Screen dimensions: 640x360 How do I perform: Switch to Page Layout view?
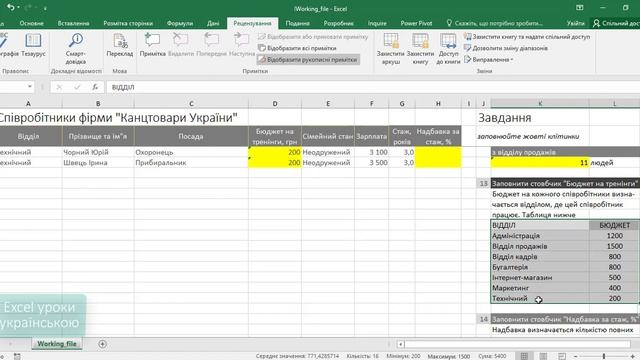[543, 356]
